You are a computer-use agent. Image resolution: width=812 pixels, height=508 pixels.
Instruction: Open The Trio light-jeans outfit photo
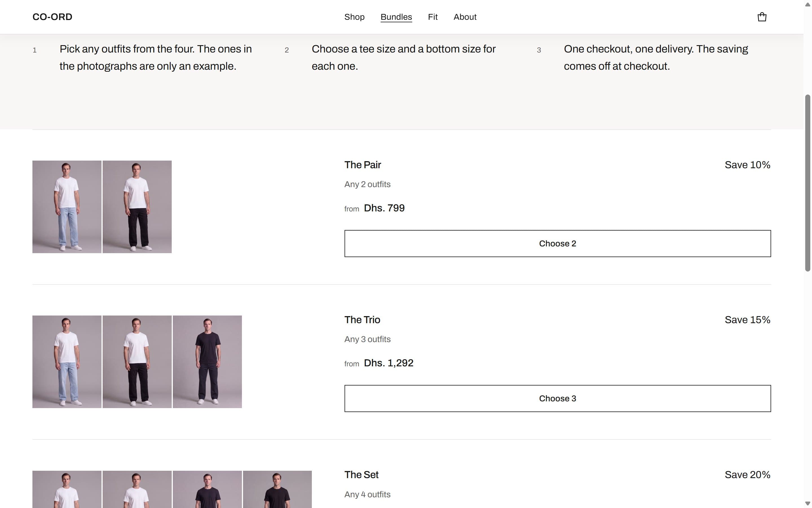click(x=67, y=362)
